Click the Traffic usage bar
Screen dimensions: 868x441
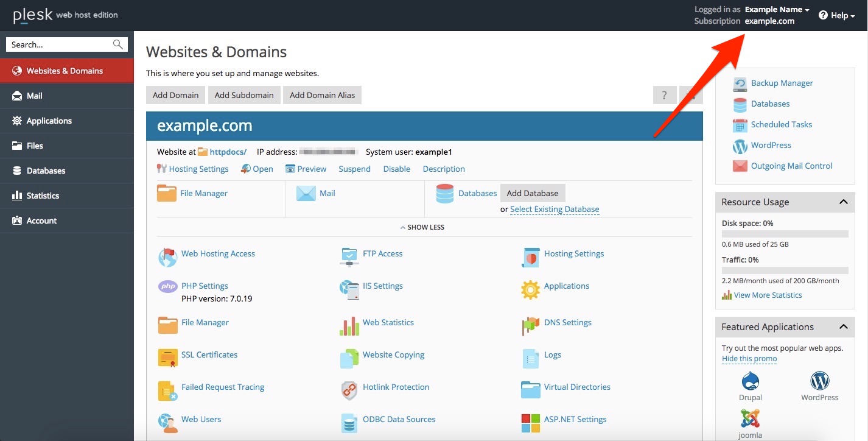pyautogui.click(x=785, y=270)
